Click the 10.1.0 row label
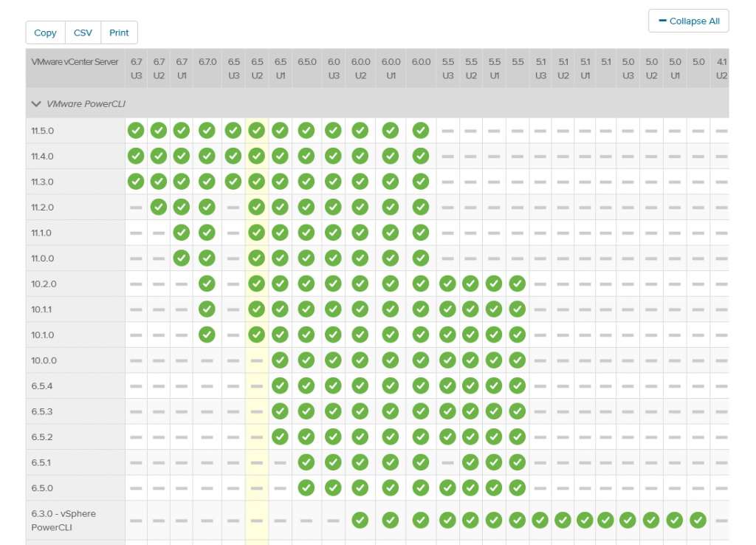The image size is (756, 545). tap(42, 335)
